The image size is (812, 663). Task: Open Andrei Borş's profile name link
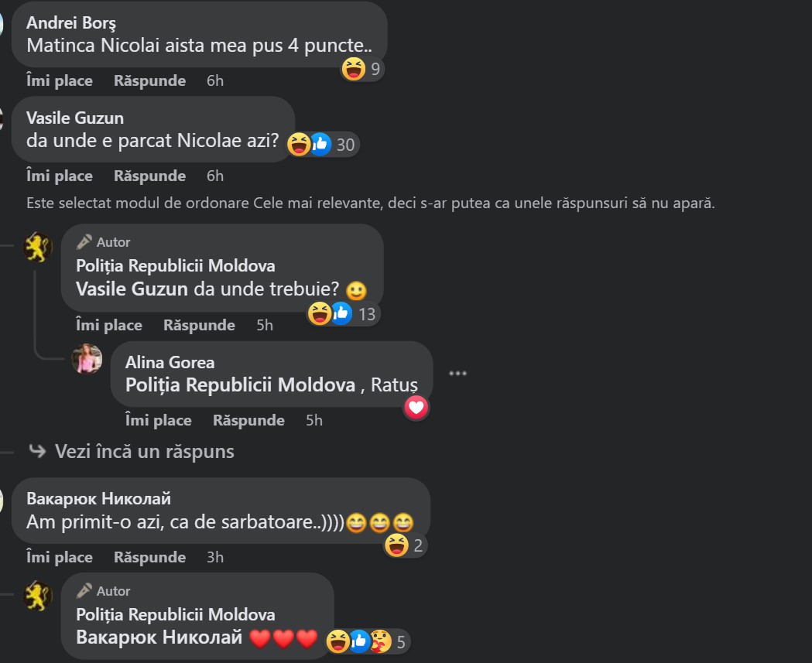pos(71,22)
